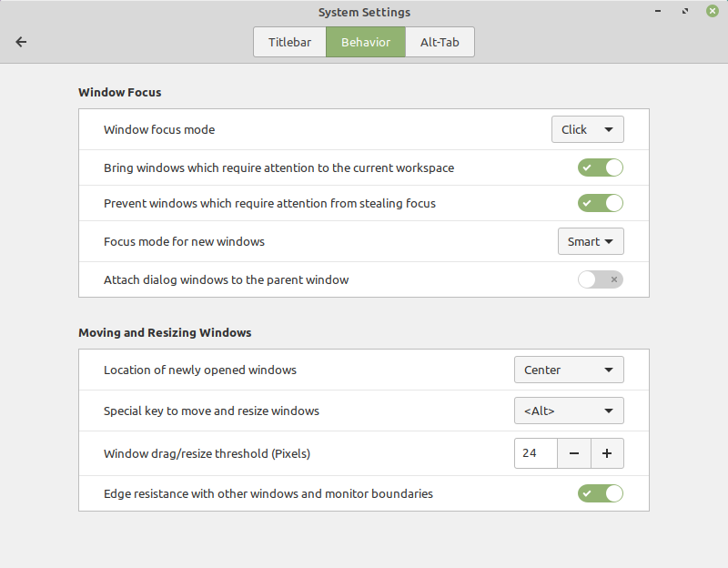728x568 pixels.
Task: Minimize the System Settings window
Action: (657, 11)
